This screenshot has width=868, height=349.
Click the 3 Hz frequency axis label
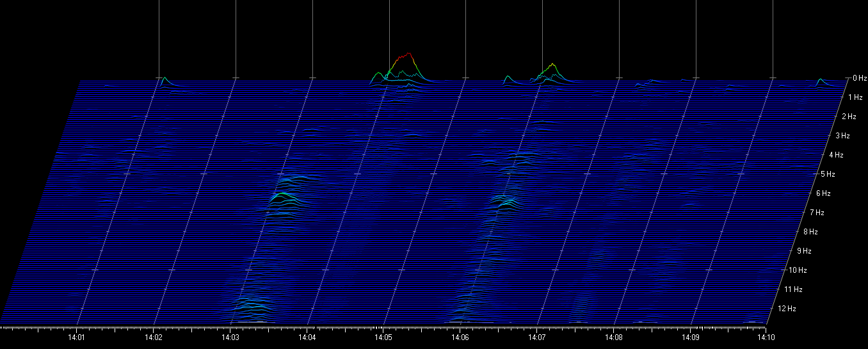coord(843,136)
